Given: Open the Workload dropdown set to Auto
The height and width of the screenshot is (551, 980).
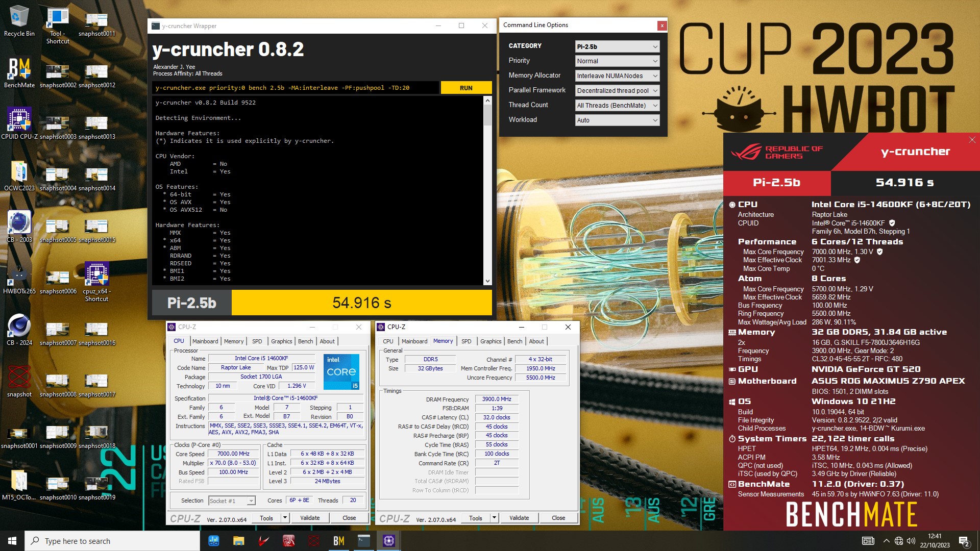Looking at the screenshot, I should tap(617, 120).
